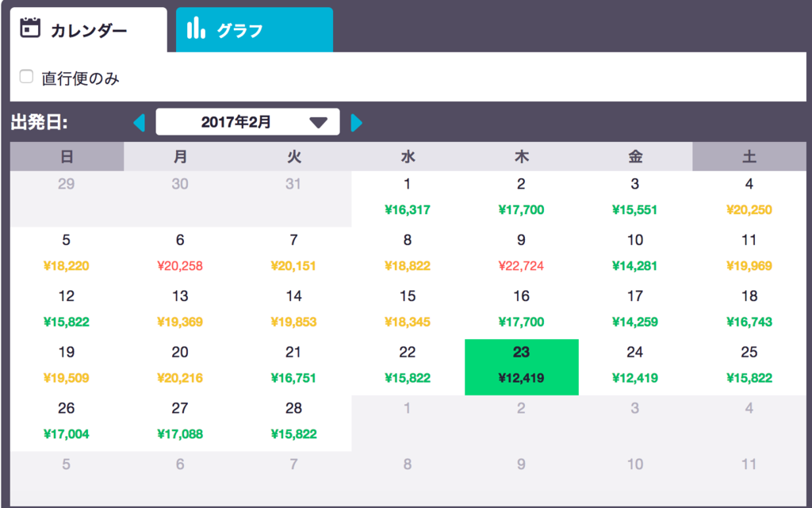812x508 pixels.
Task: Click February 22 with ¥15,822
Action: [408, 367]
